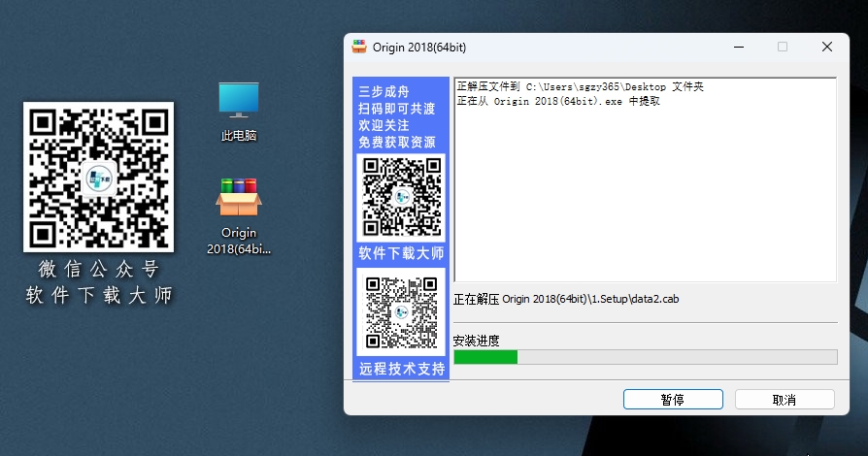Click the '安装进度' label
The image size is (868, 456).
476,341
